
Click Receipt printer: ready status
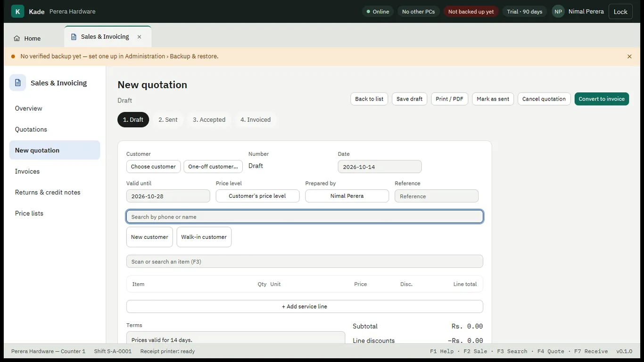coord(167,351)
